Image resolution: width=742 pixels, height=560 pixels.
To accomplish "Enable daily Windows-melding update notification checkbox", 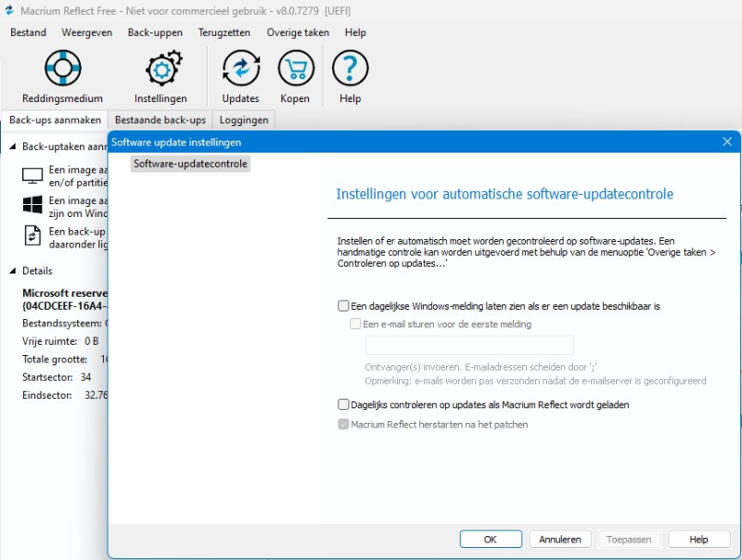I will [x=344, y=305].
